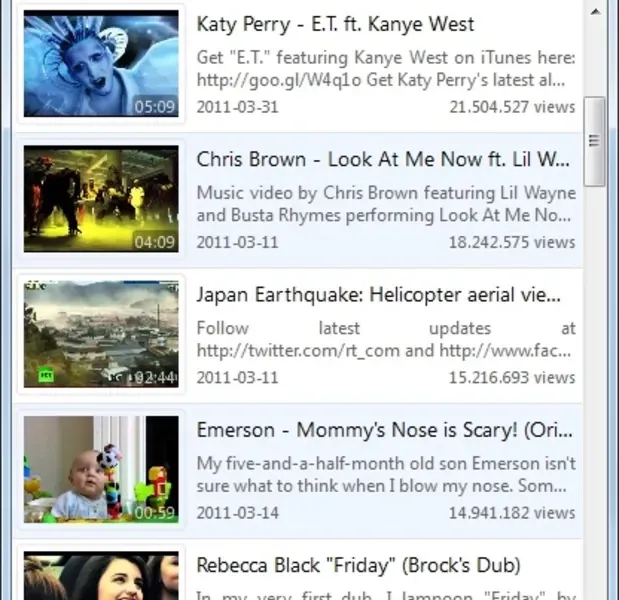Open the Japan Earthquake helicopter video thumbnail

101,334
